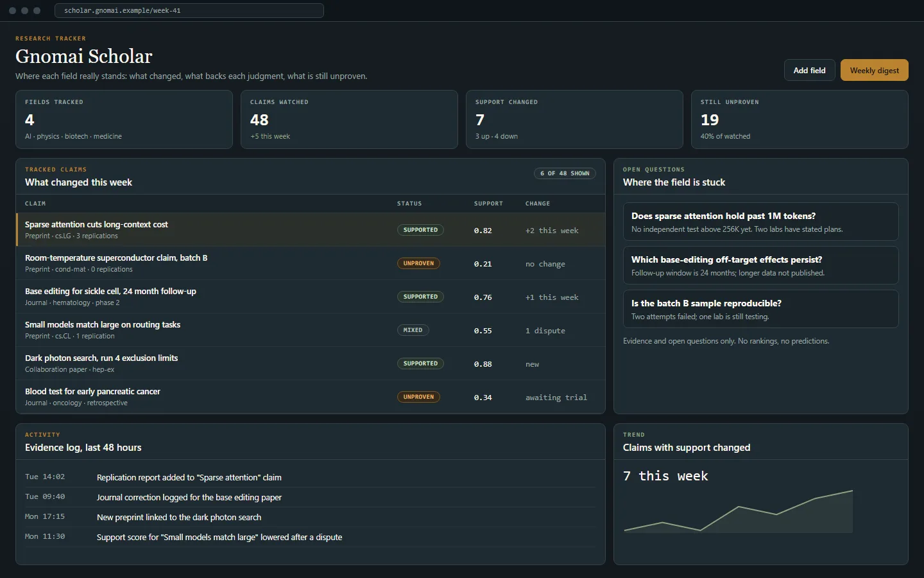Click the Mon 17:15 new preprint log entry

pyautogui.click(x=310, y=517)
